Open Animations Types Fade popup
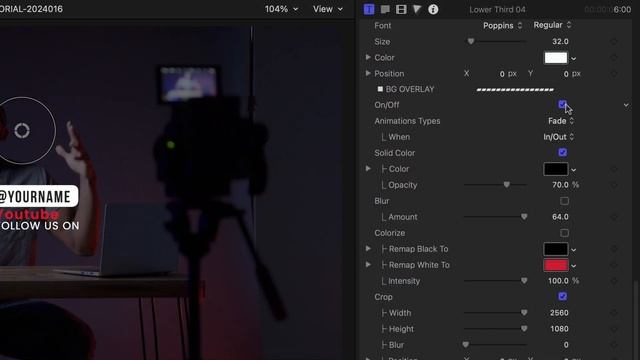640x360 pixels. 561,121
